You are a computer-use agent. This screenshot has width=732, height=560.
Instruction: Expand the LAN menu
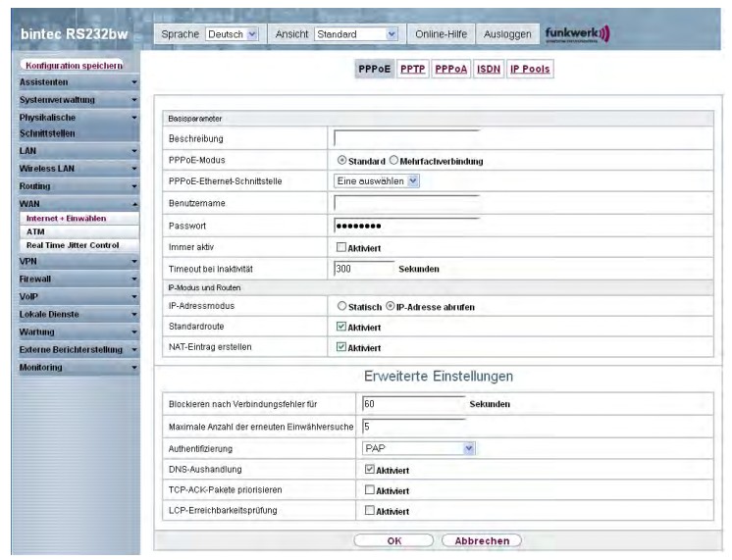pyautogui.click(x=78, y=151)
